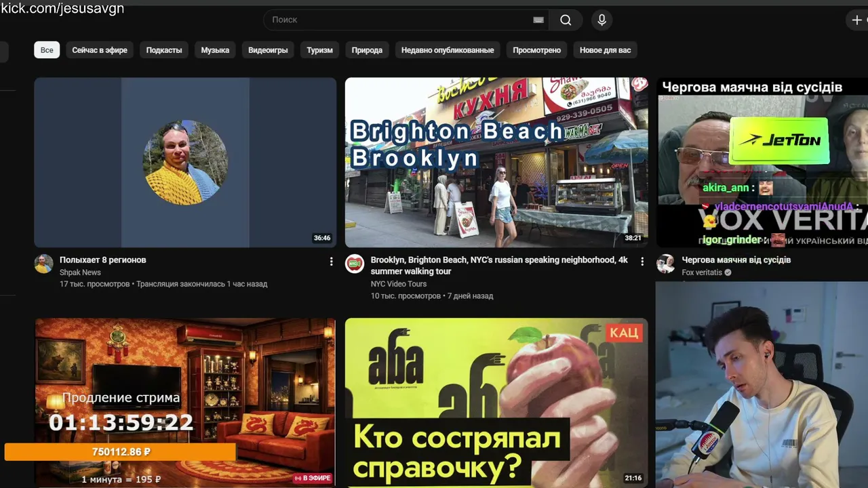Open the menu for Brighton Beach walking tour video

click(x=642, y=261)
